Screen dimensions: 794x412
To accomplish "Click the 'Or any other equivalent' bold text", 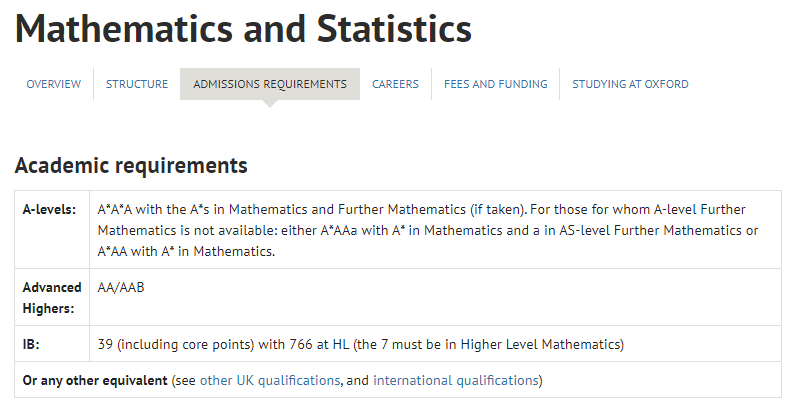I will [x=95, y=380].
